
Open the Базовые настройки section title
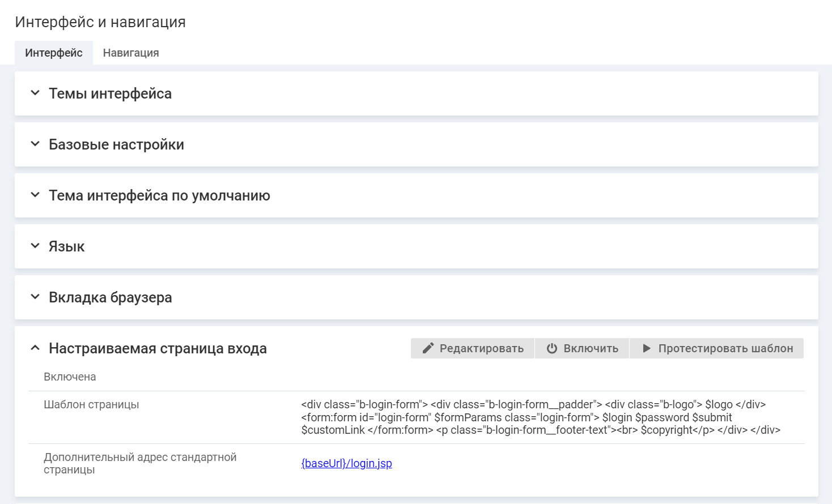(116, 144)
